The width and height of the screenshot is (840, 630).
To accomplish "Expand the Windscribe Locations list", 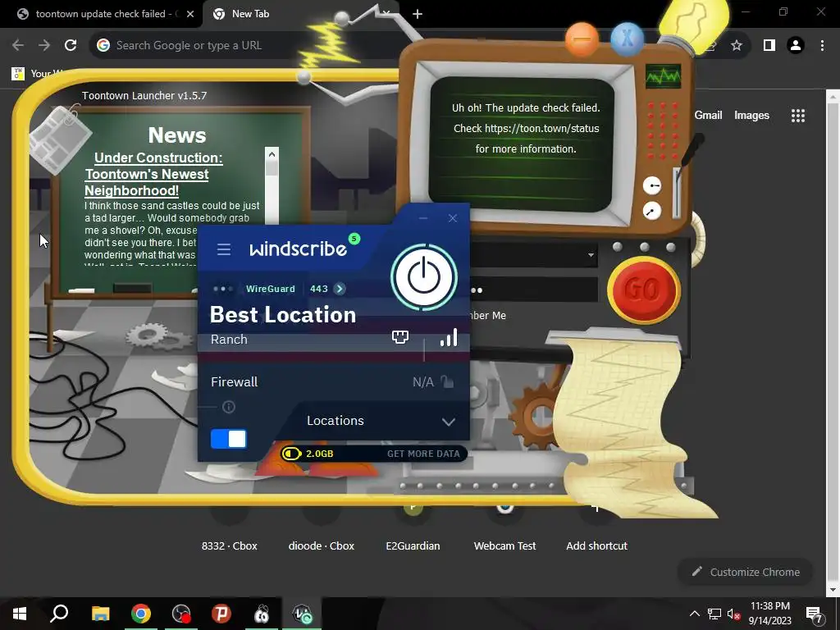I will (x=381, y=421).
